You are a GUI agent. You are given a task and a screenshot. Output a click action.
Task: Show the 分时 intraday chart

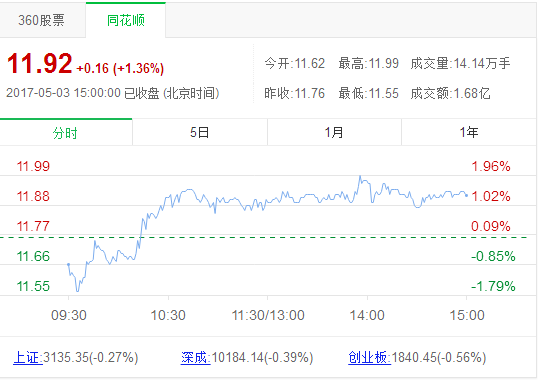point(66,132)
